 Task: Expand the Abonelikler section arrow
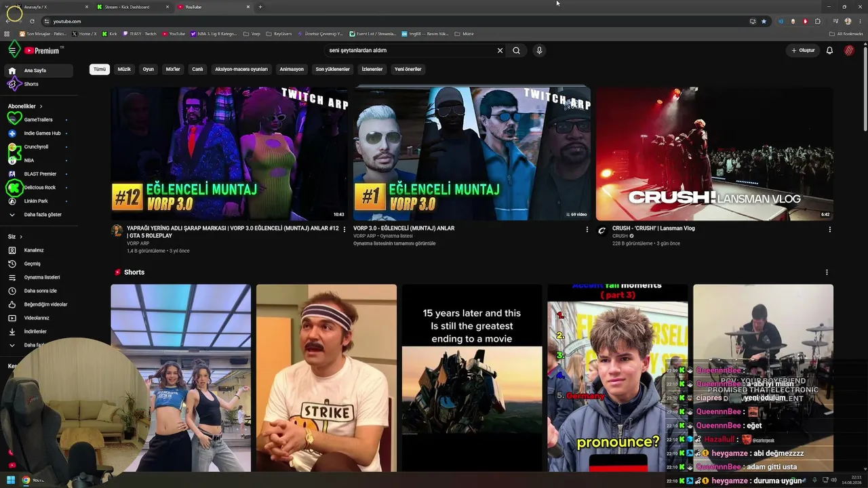point(41,106)
